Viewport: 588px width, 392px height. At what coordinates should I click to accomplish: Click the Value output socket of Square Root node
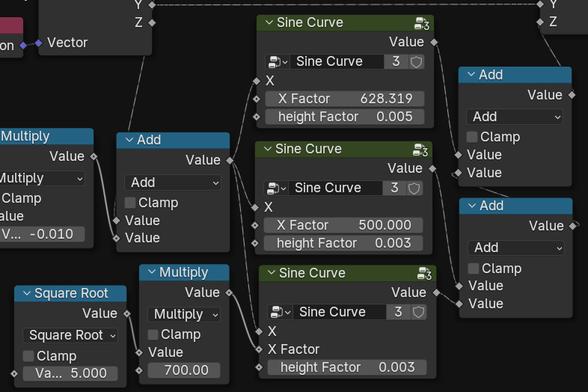click(x=126, y=313)
